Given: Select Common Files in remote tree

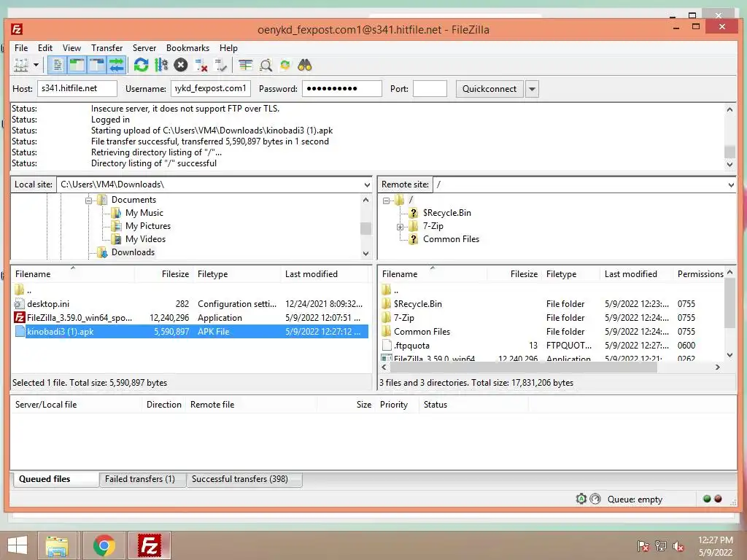Looking at the screenshot, I should [x=451, y=239].
